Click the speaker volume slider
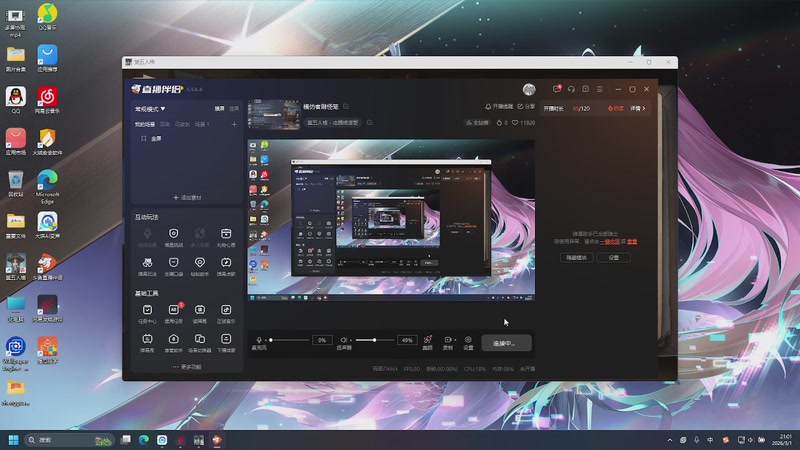800x450 pixels. click(374, 340)
